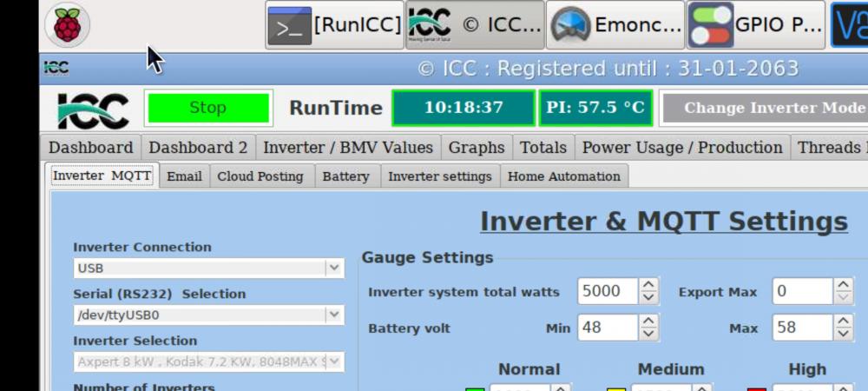Click the Normal column label
868x391 pixels.
[529, 369]
